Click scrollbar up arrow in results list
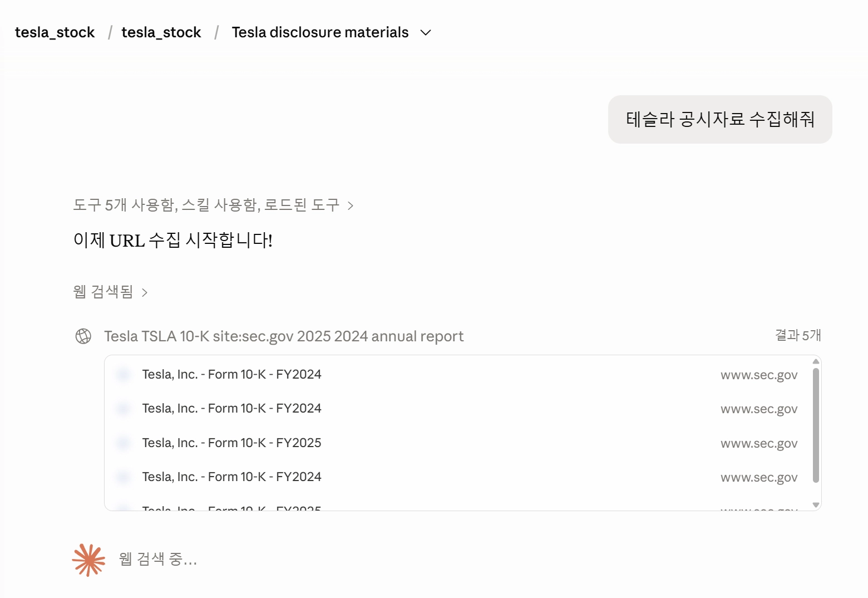This screenshot has width=868, height=598. (x=816, y=361)
